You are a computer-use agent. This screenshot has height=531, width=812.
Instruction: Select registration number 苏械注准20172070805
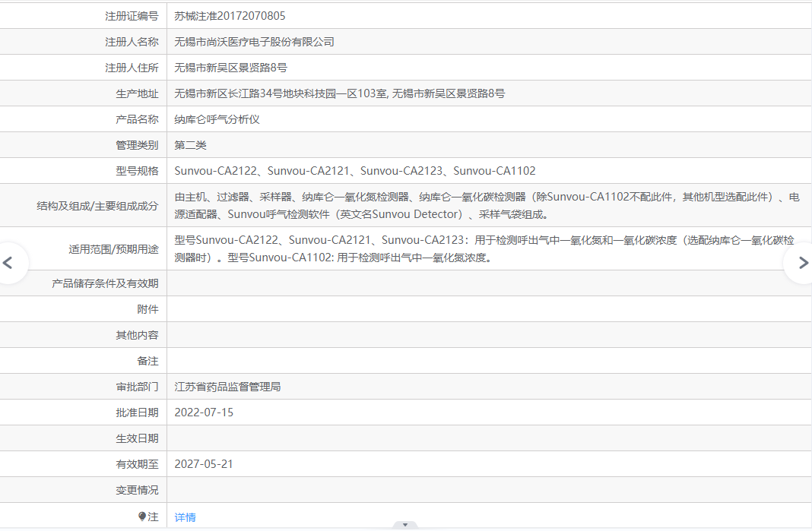[230, 16]
